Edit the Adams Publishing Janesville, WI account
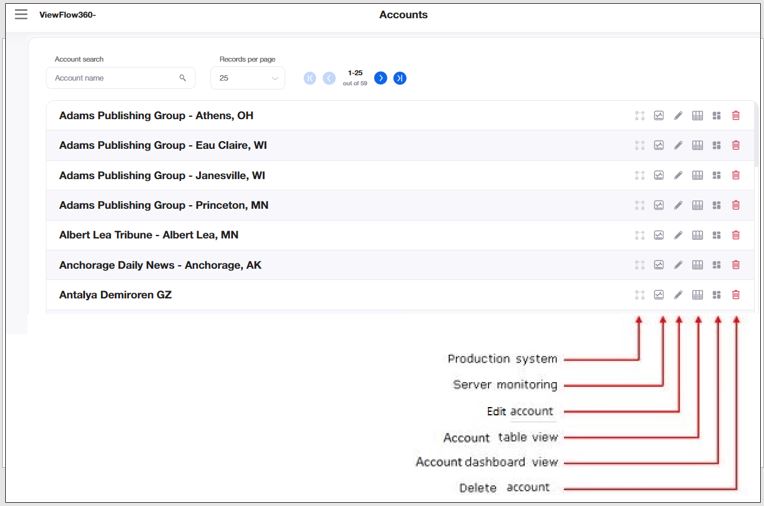 (678, 176)
